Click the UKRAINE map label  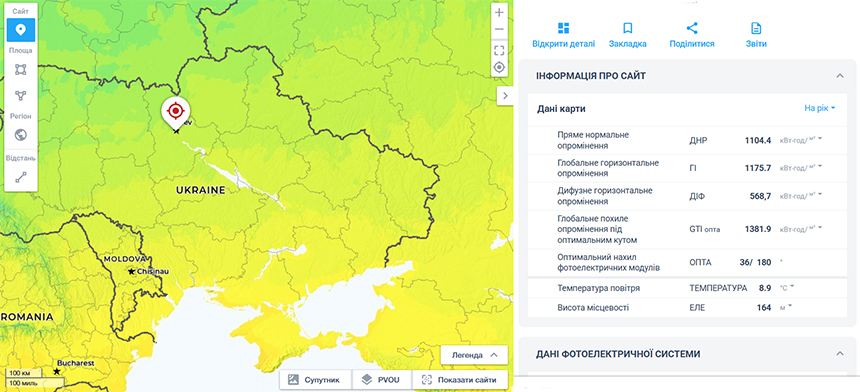tap(201, 190)
